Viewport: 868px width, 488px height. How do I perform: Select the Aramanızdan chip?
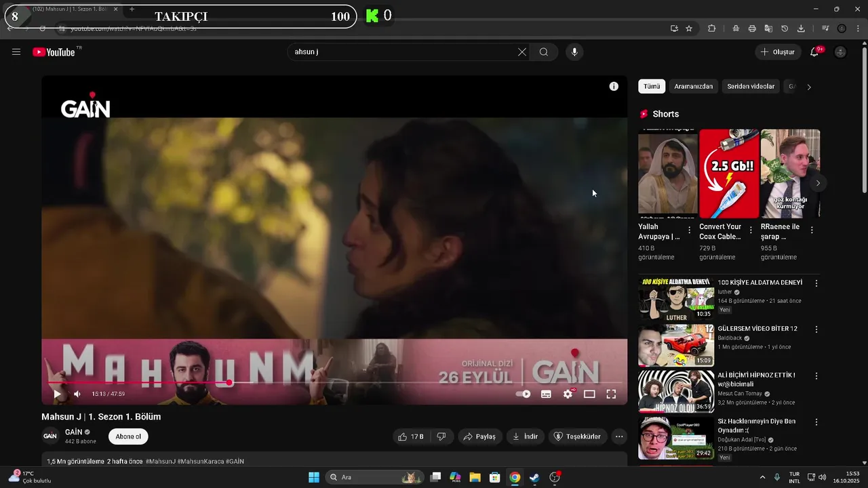[694, 87]
